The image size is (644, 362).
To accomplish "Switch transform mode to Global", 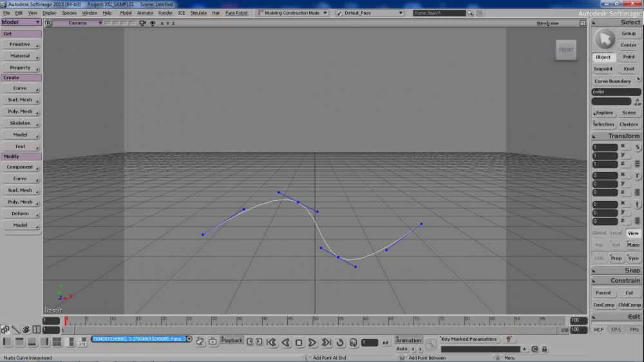I will tap(599, 233).
